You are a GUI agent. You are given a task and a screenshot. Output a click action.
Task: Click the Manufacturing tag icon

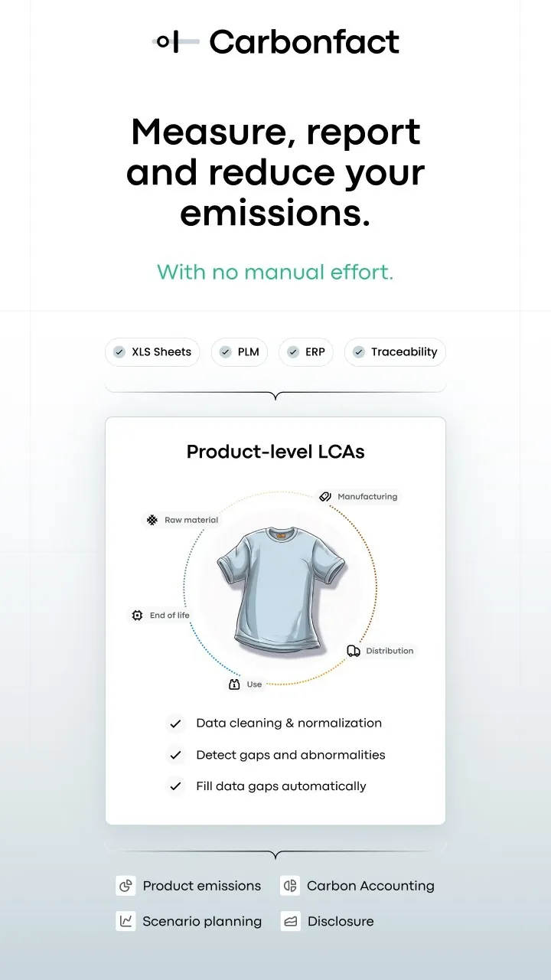coord(325,496)
